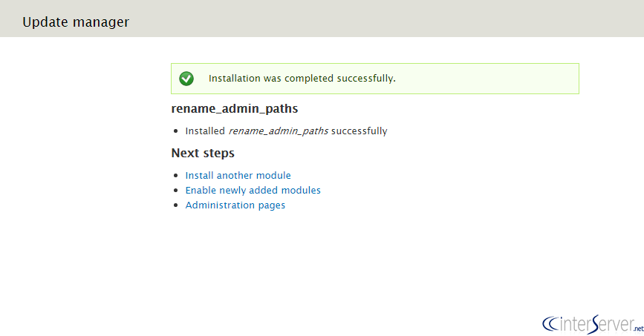Screen dimensions: 644x336
Task: Select the Update manager page title
Action: coord(76,22)
